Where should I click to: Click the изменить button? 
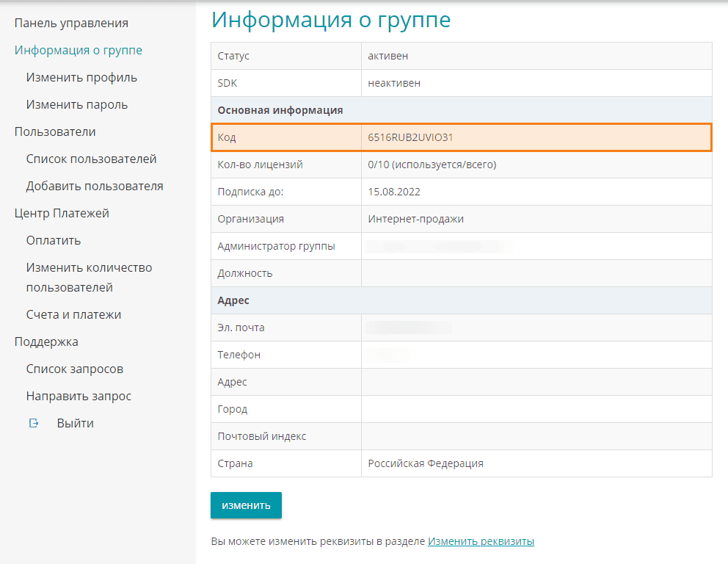pyautogui.click(x=246, y=505)
